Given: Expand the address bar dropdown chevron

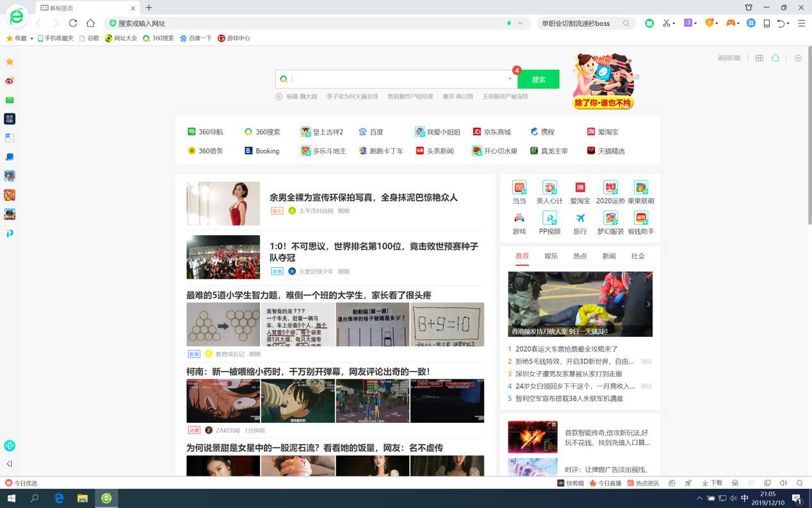Looking at the screenshot, I should click(520, 23).
